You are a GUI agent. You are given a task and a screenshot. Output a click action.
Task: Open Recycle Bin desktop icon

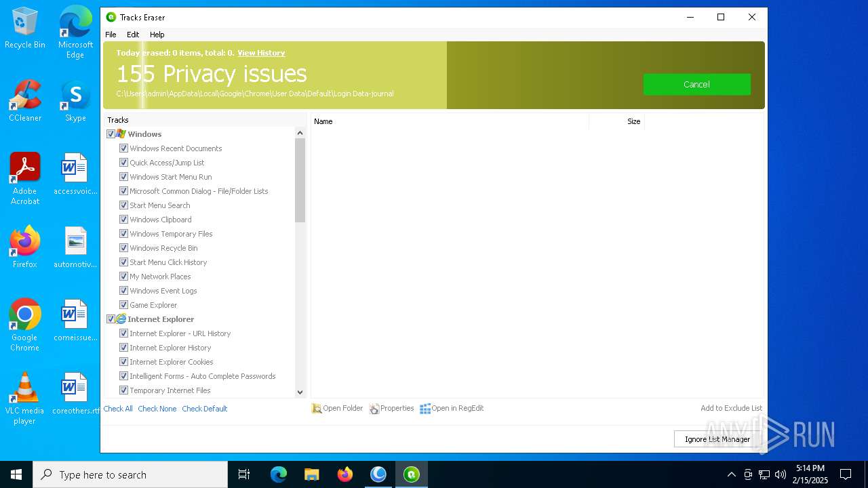click(25, 29)
